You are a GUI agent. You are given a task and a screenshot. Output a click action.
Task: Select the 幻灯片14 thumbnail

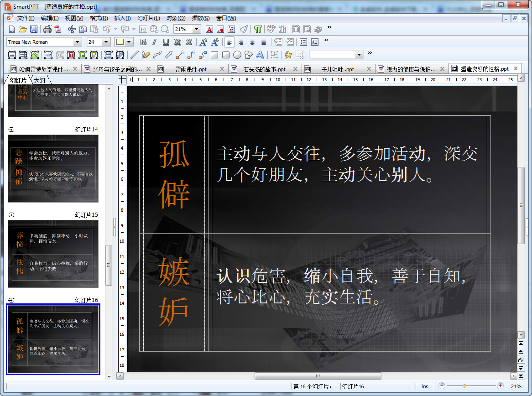tap(53, 169)
